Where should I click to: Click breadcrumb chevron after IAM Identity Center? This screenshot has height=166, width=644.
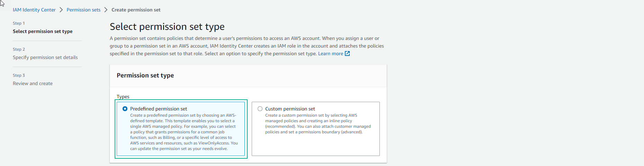pos(61,10)
